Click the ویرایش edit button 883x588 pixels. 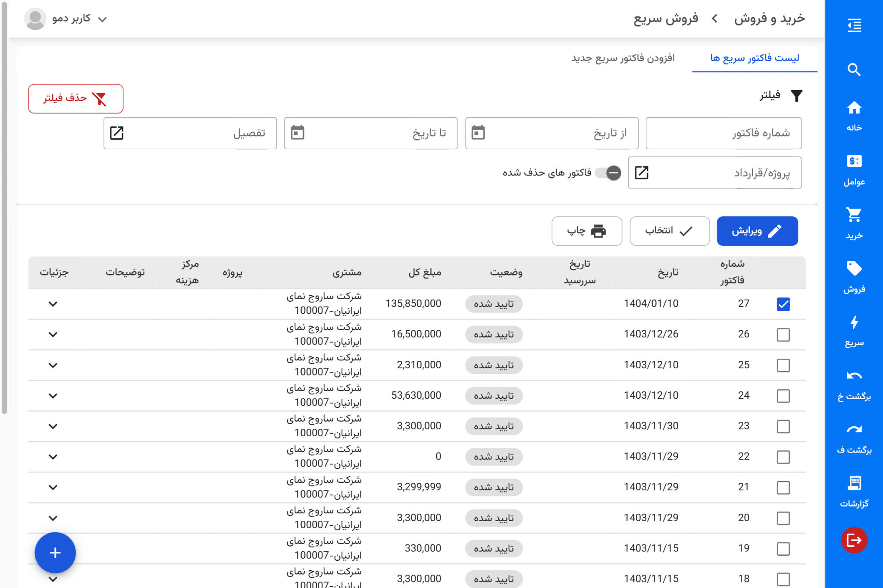757,231
